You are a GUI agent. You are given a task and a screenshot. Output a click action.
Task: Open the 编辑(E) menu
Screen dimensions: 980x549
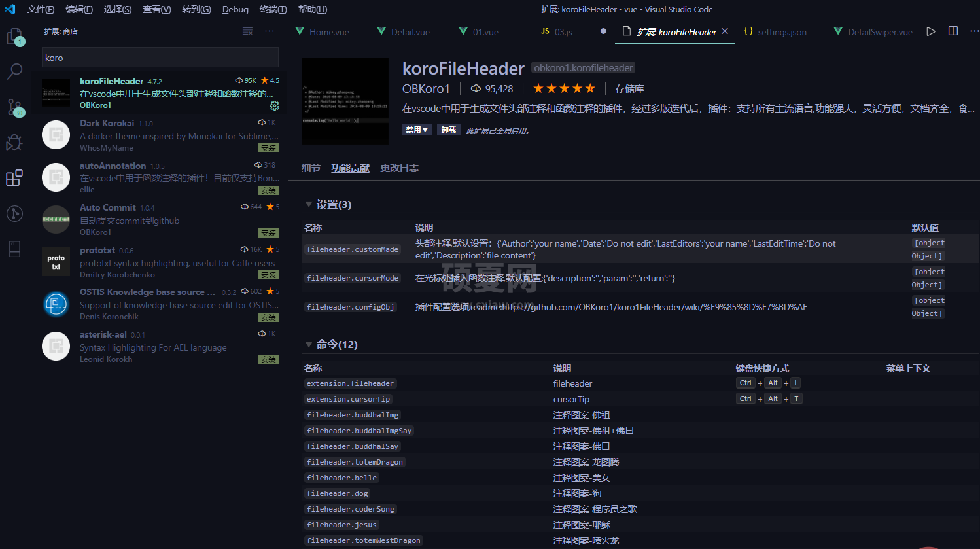click(79, 9)
